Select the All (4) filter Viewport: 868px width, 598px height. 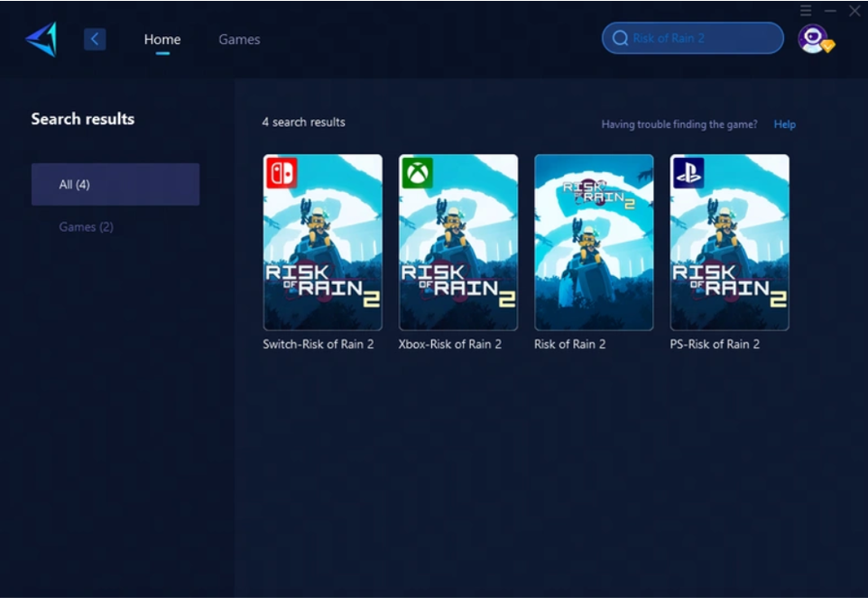coord(115,184)
